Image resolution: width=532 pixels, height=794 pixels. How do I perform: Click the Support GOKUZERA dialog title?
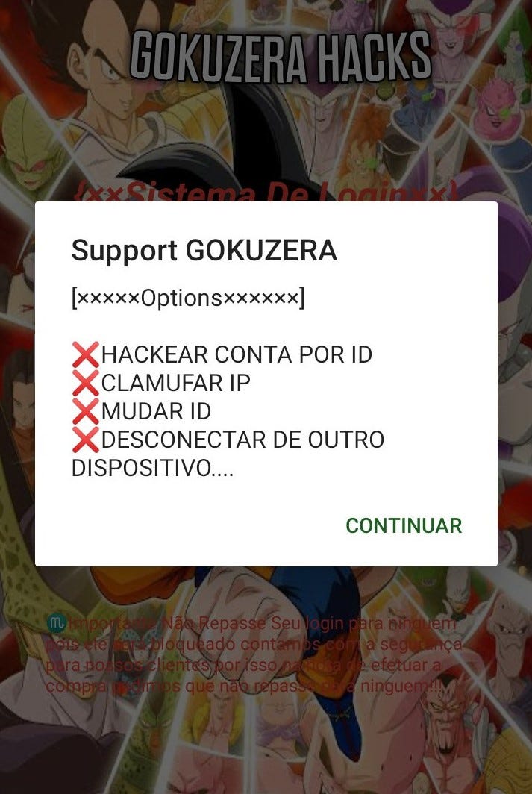[204, 251]
